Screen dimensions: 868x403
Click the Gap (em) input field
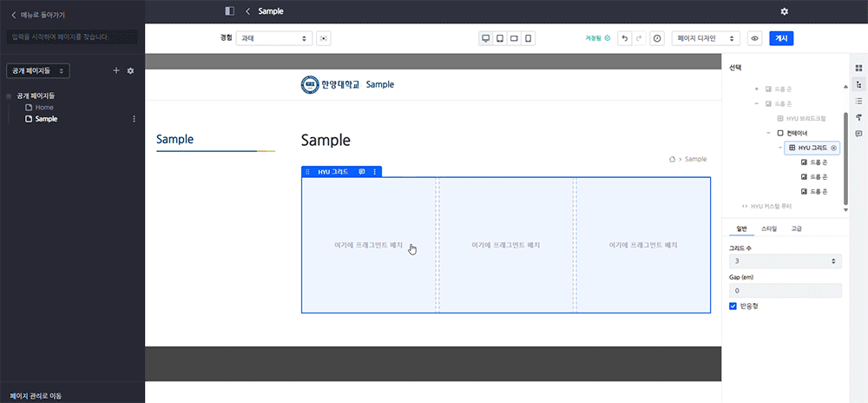(x=786, y=290)
